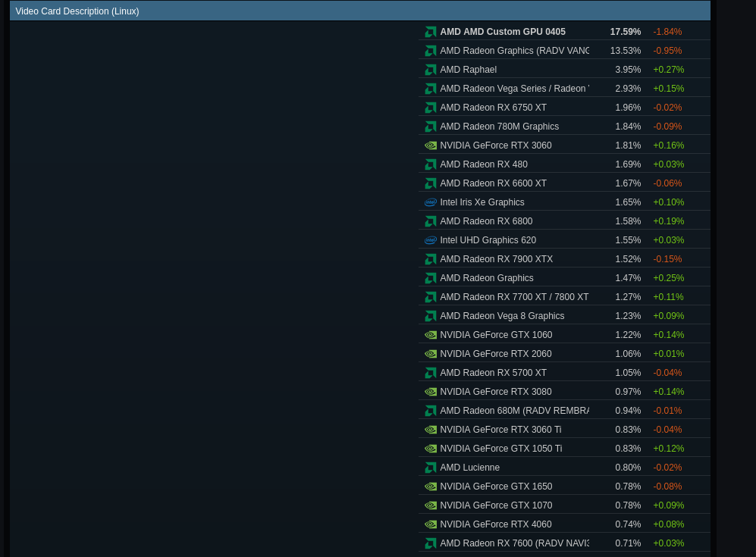Click the +0.08% change value
This screenshot has width=756, height=557.
[x=668, y=524]
